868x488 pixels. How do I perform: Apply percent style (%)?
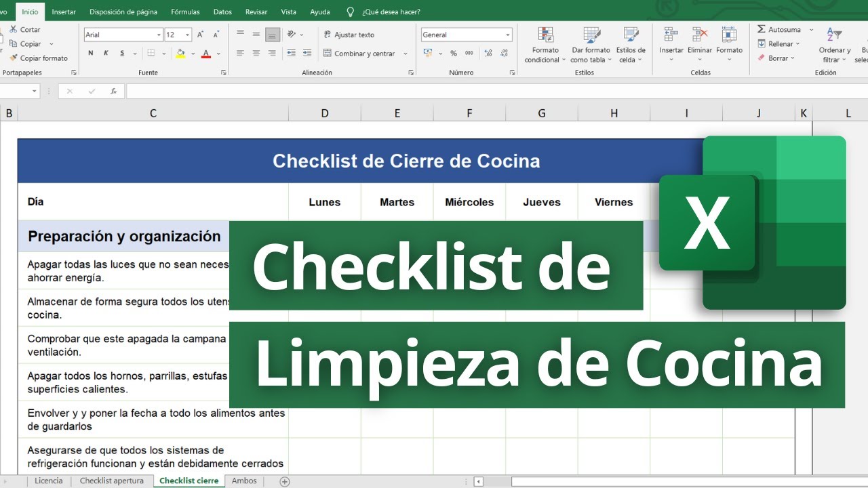[x=453, y=53]
